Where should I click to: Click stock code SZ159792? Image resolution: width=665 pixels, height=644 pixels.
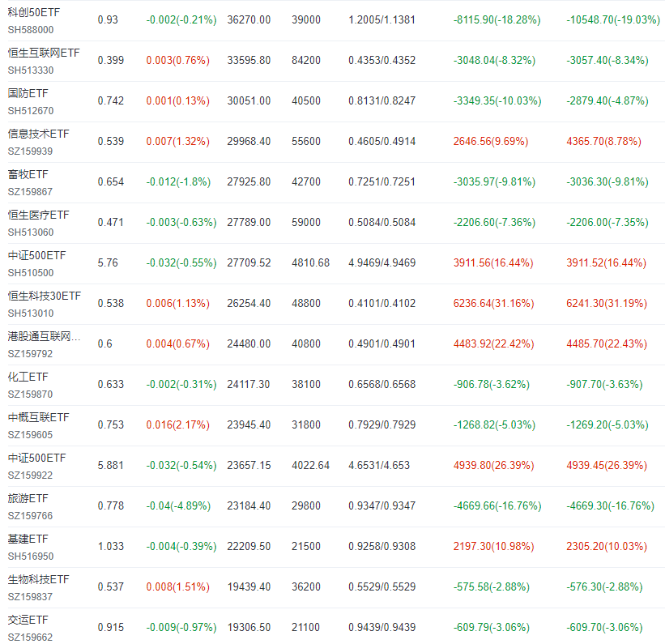point(30,354)
